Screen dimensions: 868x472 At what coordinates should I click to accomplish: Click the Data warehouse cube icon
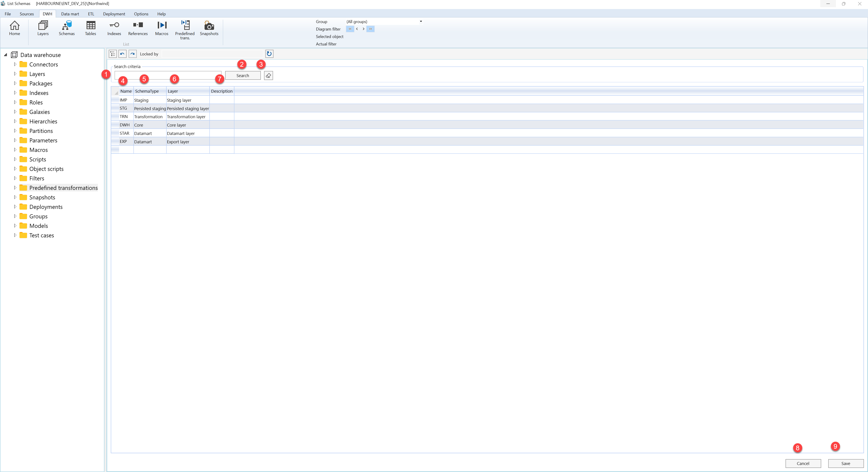click(x=14, y=54)
